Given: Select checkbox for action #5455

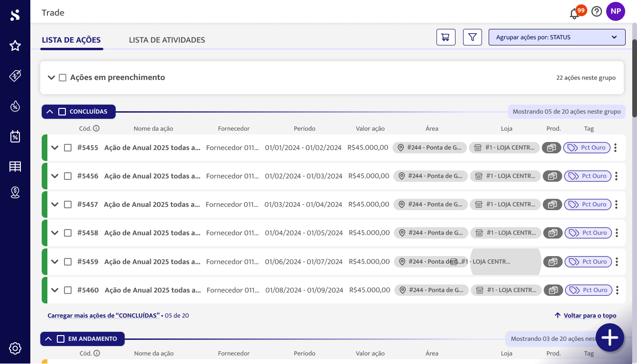Looking at the screenshot, I should 68,148.
